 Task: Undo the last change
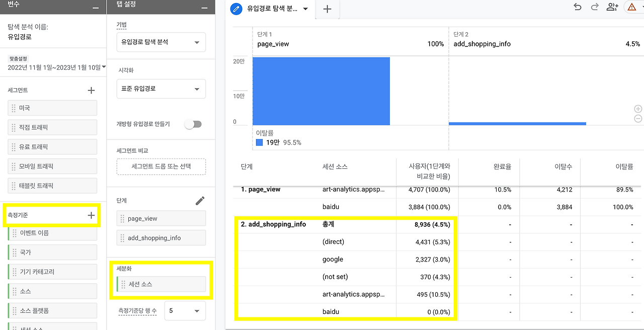click(x=578, y=7)
